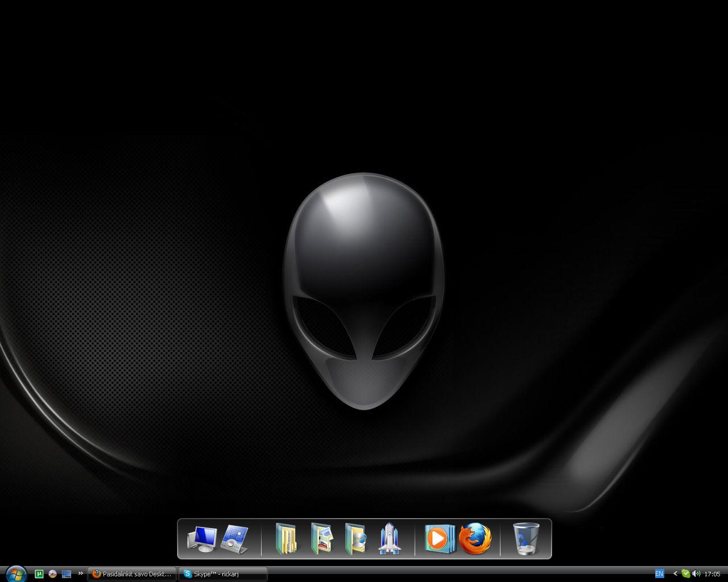The image size is (728, 582).
Task: Click Show Desktop quick launch icon
Action: [67, 574]
